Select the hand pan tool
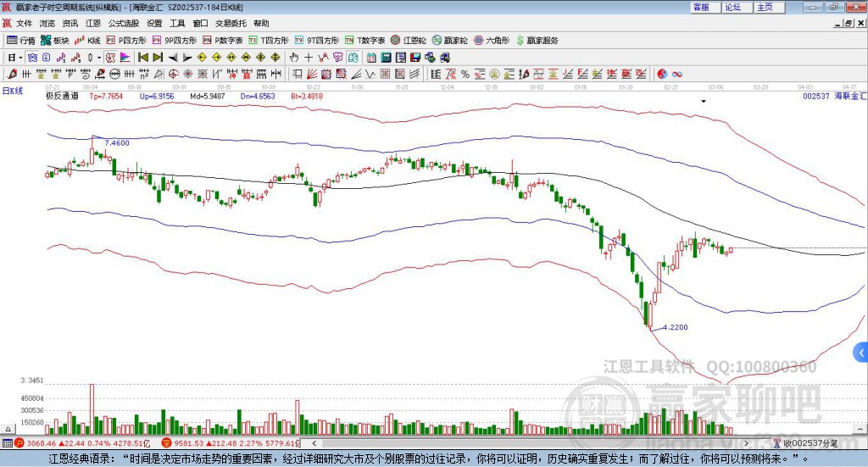The width and height of the screenshot is (868, 467). pos(294,58)
